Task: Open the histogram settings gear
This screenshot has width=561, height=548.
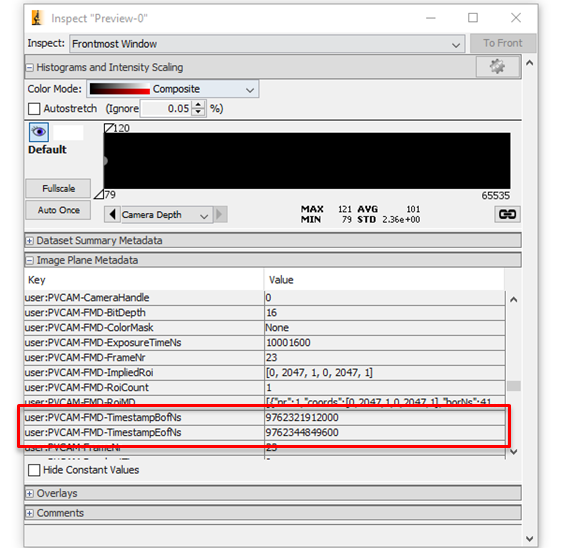Action: (x=498, y=67)
